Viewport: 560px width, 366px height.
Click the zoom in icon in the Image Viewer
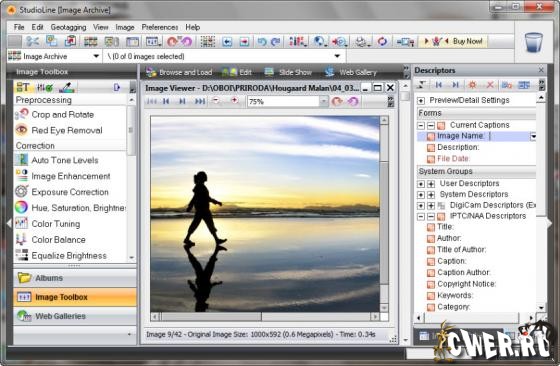click(x=234, y=101)
